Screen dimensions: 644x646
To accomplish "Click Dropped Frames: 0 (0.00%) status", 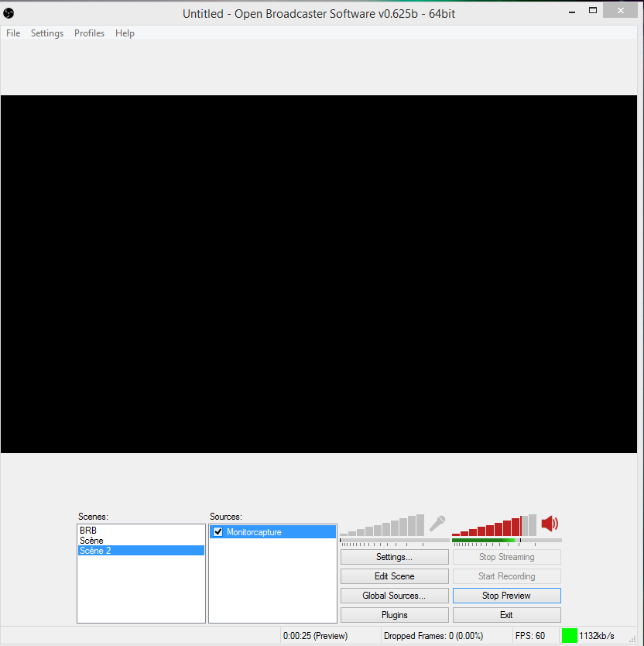I will point(433,636).
